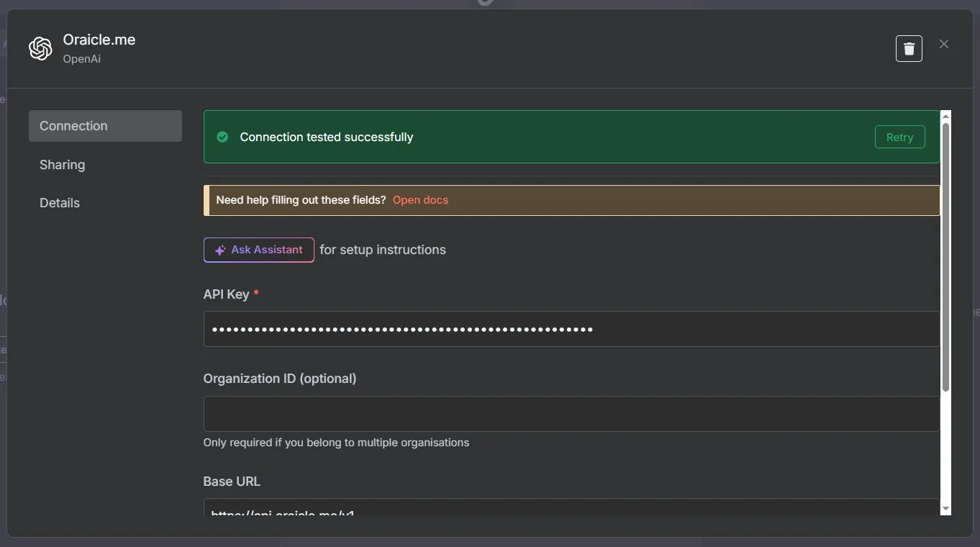Click the Oraicle.me credential name
This screenshot has height=547, width=980.
tap(99, 40)
